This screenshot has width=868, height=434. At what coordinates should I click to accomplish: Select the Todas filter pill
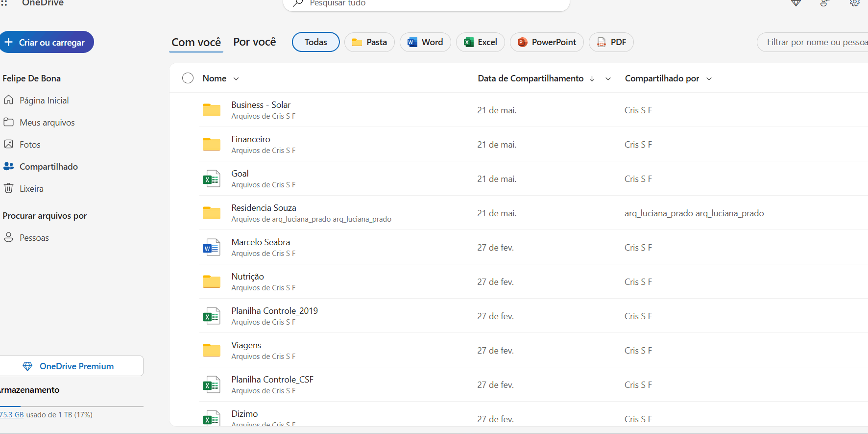click(x=316, y=42)
